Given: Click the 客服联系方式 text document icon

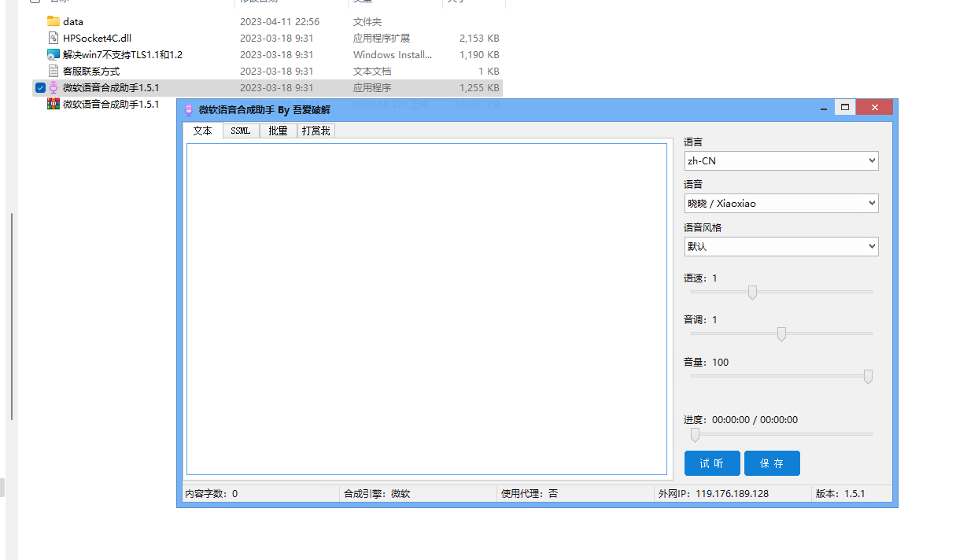Looking at the screenshot, I should 54,71.
